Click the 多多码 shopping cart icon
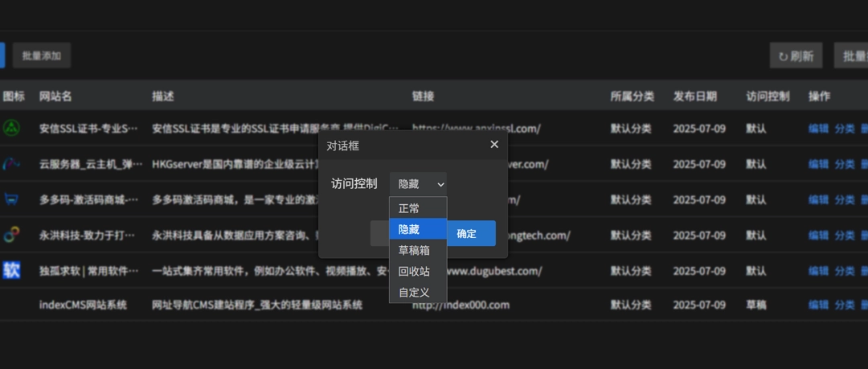Image resolution: width=868 pixels, height=369 pixels. click(11, 199)
